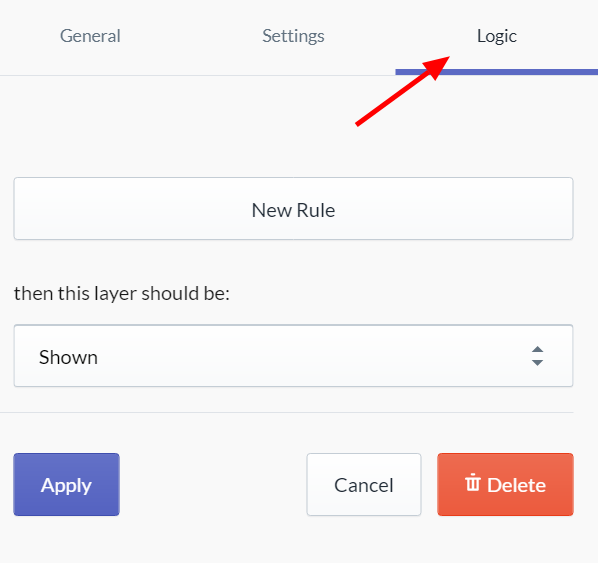This screenshot has height=563, width=598.
Task: Apply the layer changes
Action: [66, 484]
